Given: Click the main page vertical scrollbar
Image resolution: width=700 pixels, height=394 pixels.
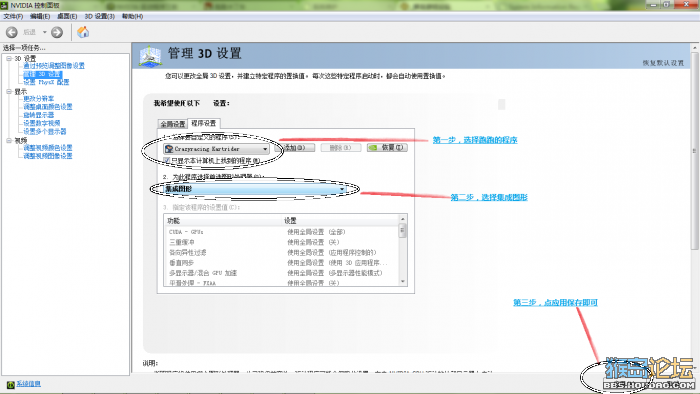Looking at the screenshot, I should 695,152.
